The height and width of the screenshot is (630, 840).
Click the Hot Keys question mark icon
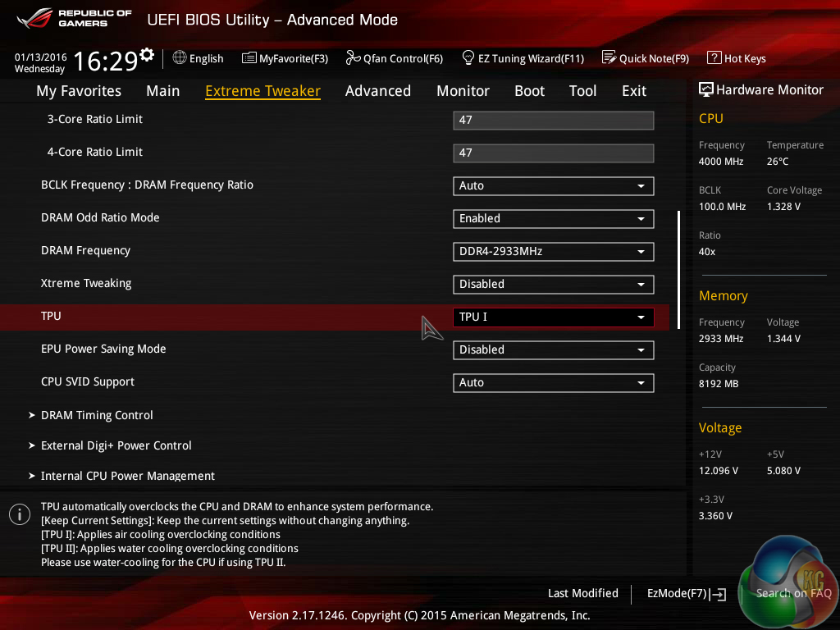click(714, 57)
